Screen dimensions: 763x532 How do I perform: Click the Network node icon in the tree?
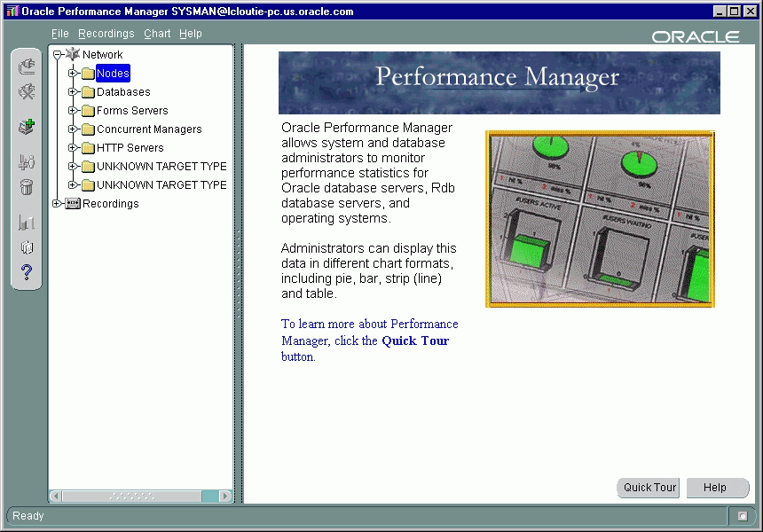74,54
